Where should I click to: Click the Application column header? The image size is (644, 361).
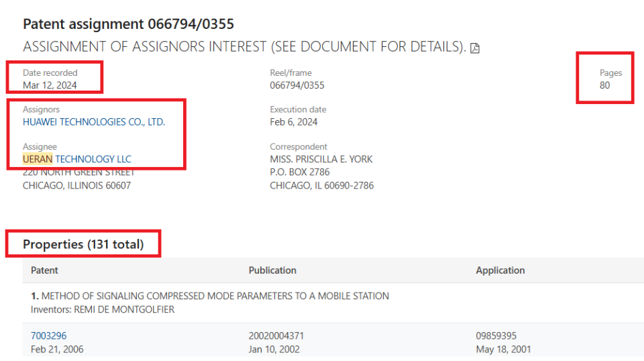coord(500,270)
